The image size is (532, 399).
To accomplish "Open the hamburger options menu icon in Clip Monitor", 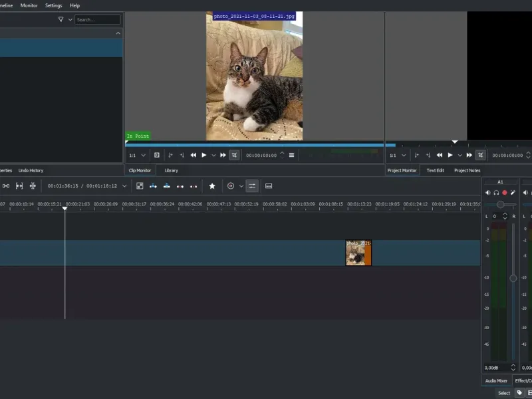I will pyautogui.click(x=291, y=154).
